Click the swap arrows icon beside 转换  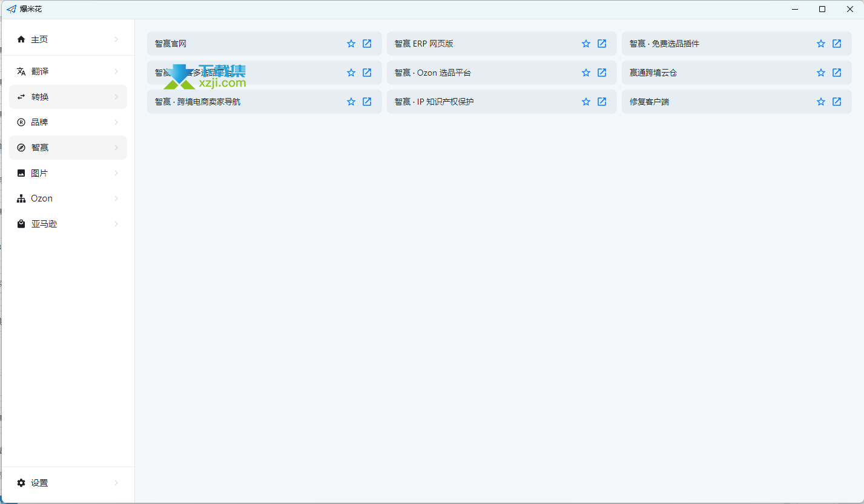tap(21, 97)
